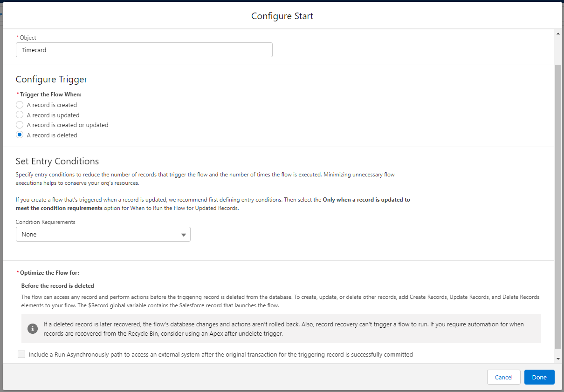The height and width of the screenshot is (392, 564).
Task: Click the scrollbar up arrow
Action: (558, 34)
